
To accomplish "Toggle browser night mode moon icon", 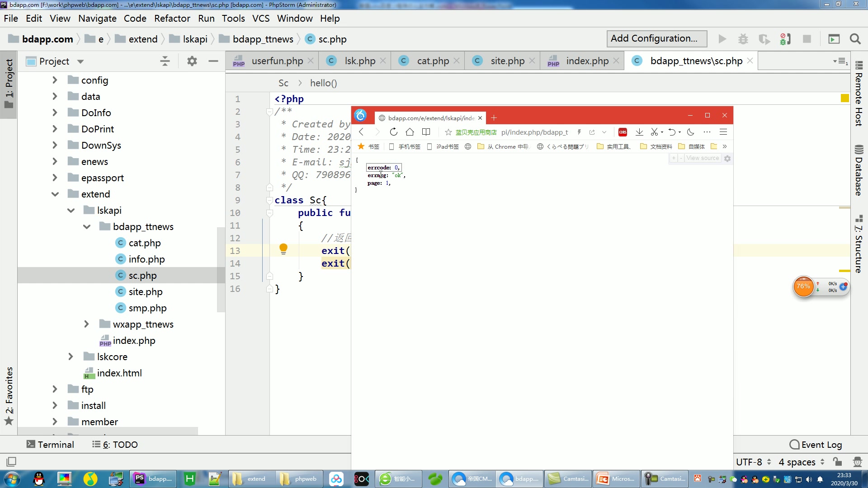I will 690,132.
